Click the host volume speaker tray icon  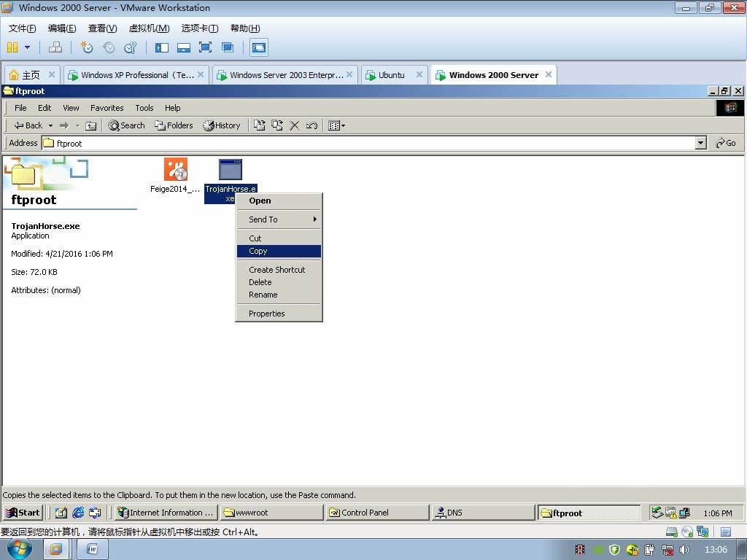tap(684, 550)
